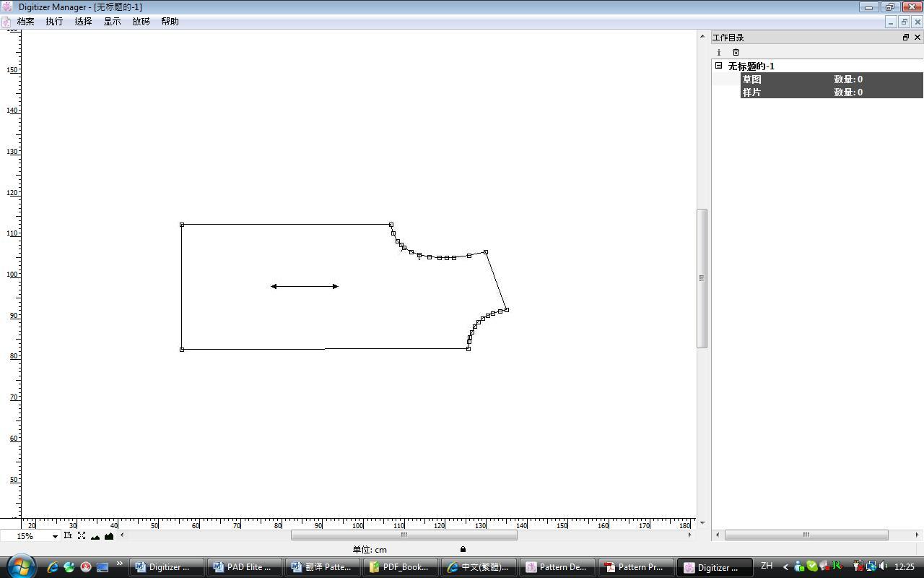The image size is (924, 578).
Task: Collapse the 无标题的-1 tree node
Action: pyautogui.click(x=718, y=66)
